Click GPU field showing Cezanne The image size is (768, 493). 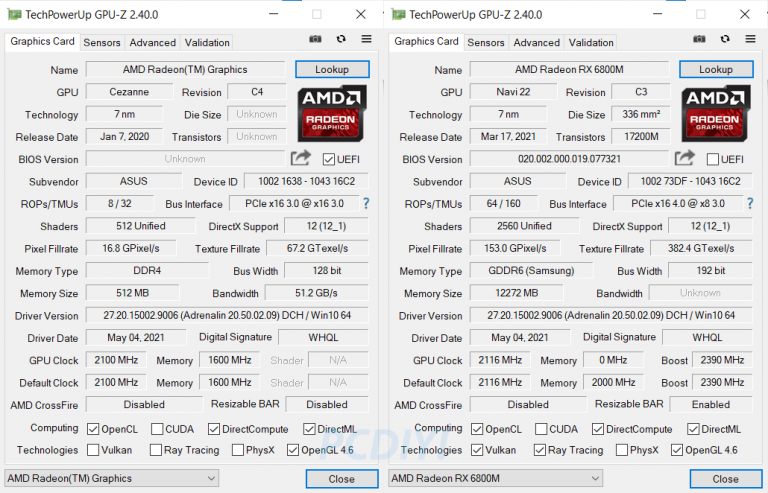click(129, 92)
